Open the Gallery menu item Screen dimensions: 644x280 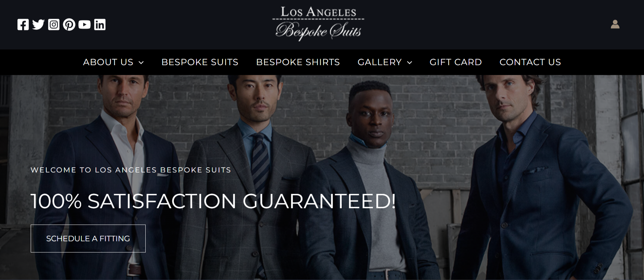380,62
